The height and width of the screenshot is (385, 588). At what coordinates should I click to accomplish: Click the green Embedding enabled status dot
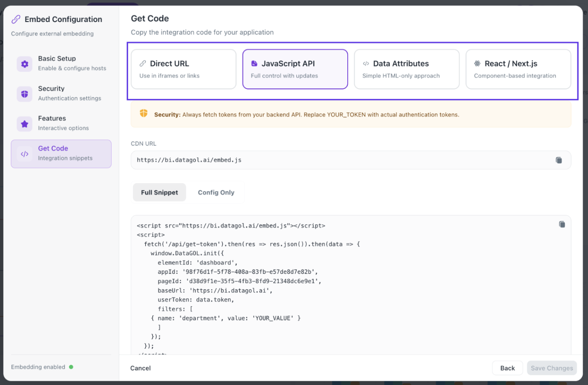[x=71, y=367]
